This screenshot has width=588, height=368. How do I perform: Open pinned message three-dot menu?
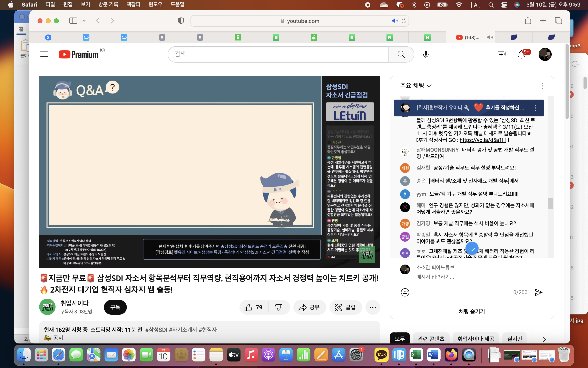pyautogui.click(x=536, y=108)
